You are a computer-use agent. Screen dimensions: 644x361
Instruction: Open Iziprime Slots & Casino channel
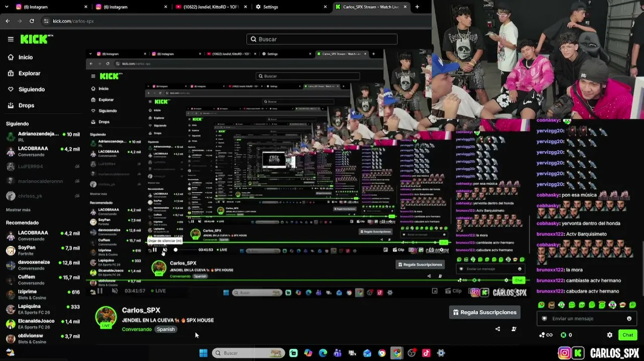[43, 294]
